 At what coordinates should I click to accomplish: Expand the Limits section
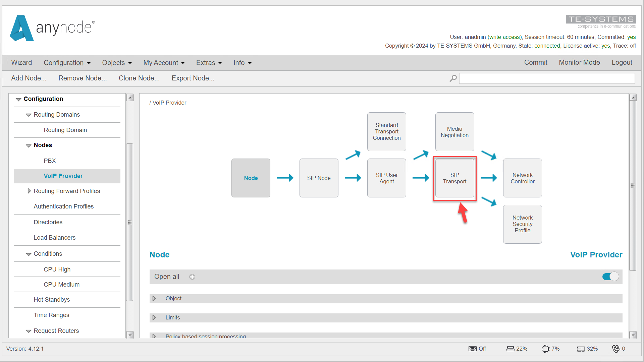(x=155, y=317)
